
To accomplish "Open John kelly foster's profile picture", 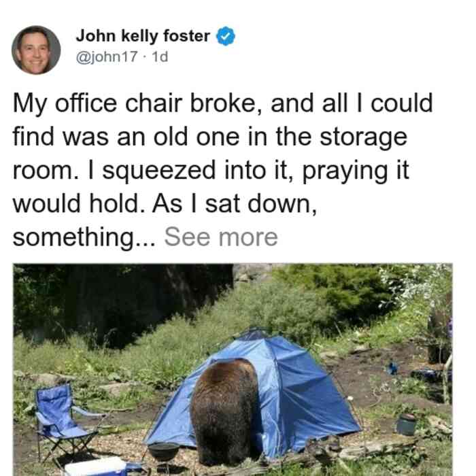I will (36, 50).
